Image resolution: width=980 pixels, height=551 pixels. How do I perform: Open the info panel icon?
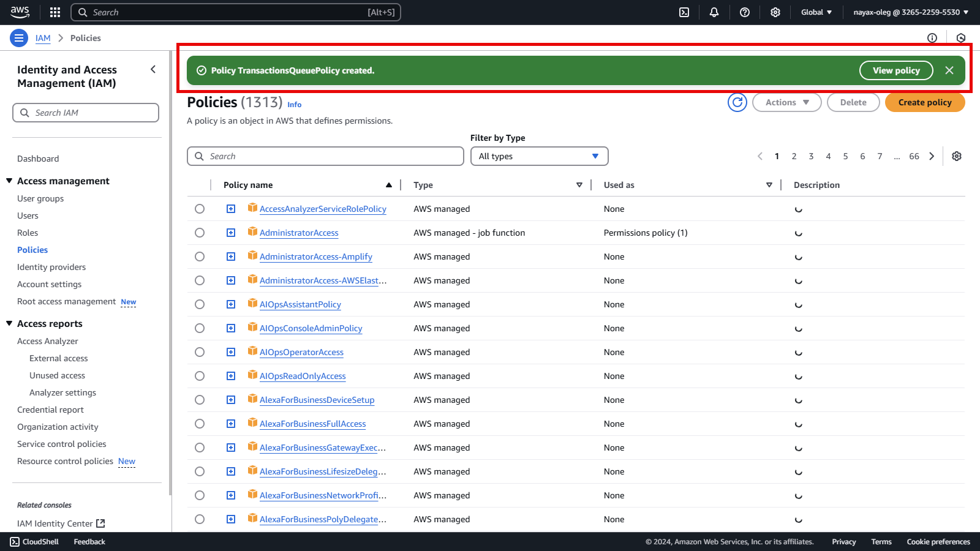click(x=932, y=38)
